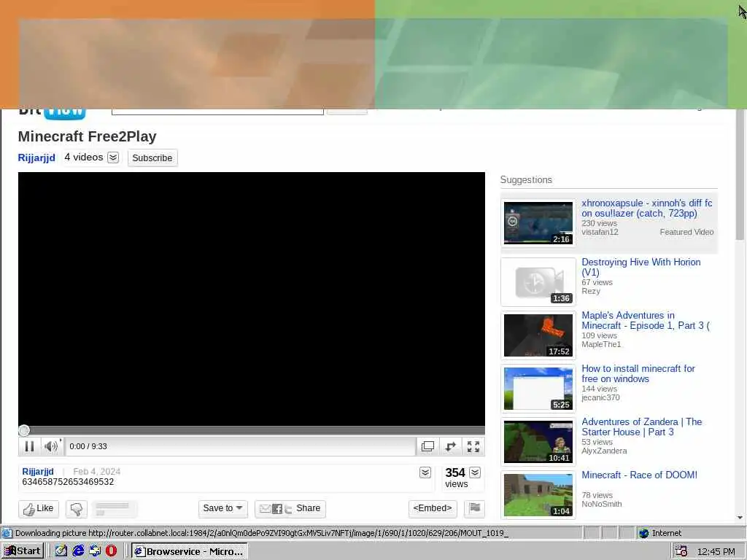This screenshot has width=747, height=560.
Task: Like the video with the thumbs-up button
Action: tap(39, 508)
